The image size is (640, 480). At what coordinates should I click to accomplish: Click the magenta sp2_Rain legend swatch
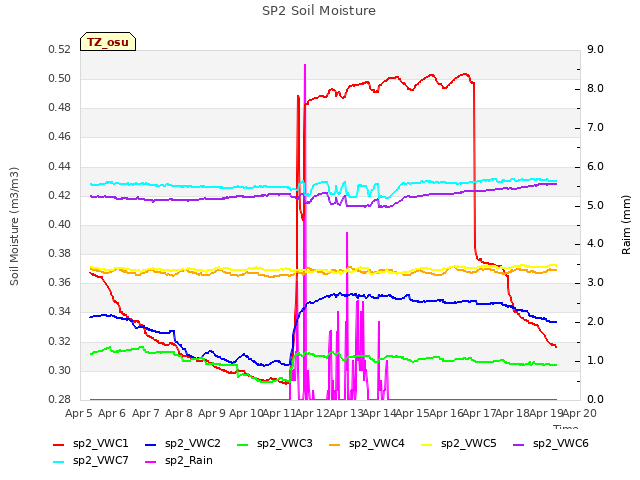[x=151, y=462]
